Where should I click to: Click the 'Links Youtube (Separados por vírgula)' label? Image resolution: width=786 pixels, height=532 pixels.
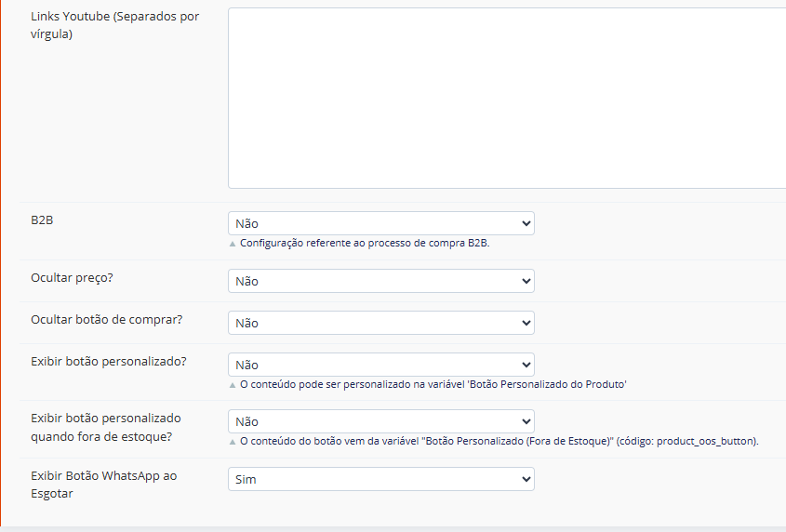coord(114,25)
